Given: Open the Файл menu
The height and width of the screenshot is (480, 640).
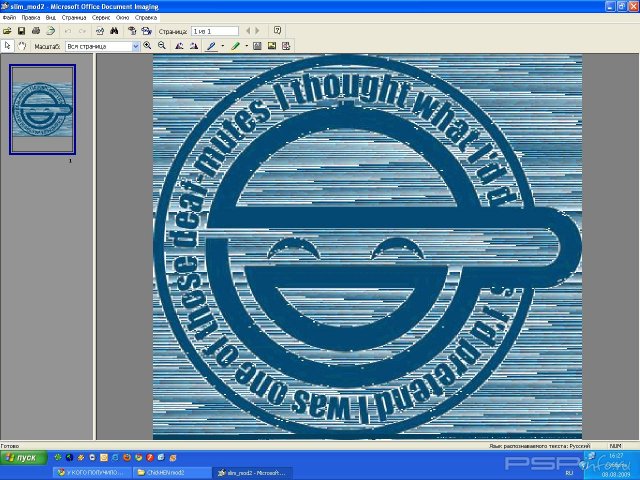Looking at the screenshot, I should click(x=9, y=18).
